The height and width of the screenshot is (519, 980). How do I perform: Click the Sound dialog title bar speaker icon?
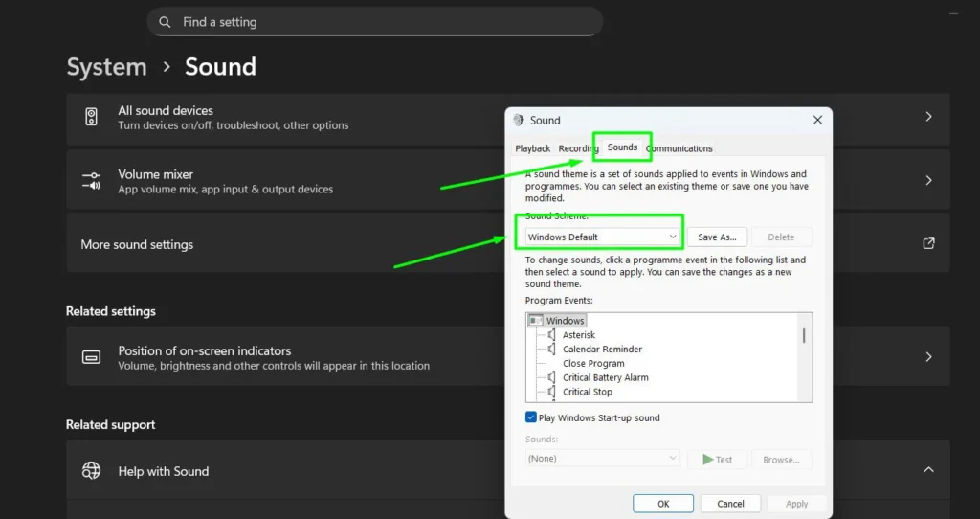(518, 120)
